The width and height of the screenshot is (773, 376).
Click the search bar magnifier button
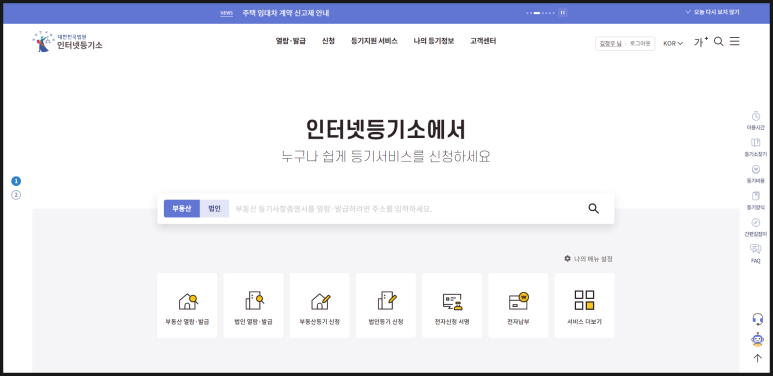[594, 208]
